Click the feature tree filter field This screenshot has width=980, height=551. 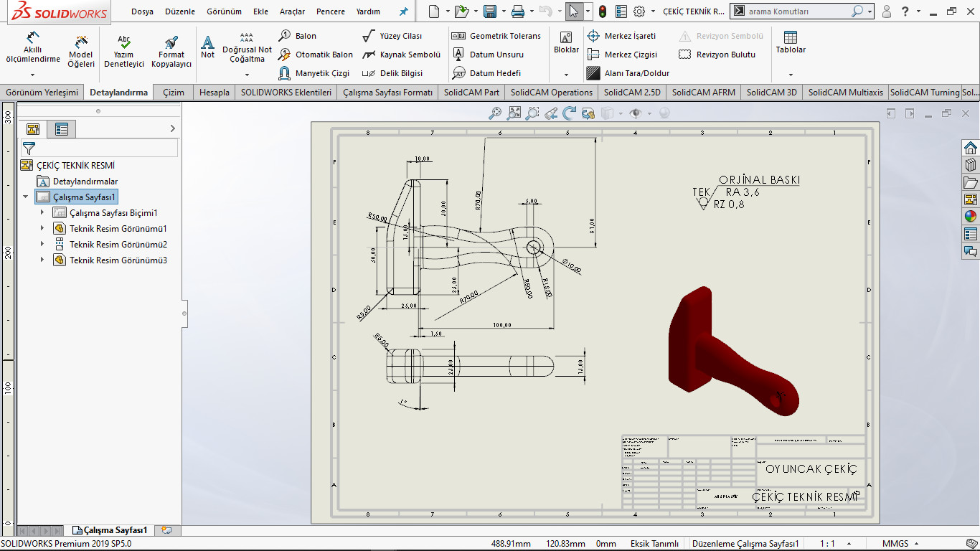[99, 148]
